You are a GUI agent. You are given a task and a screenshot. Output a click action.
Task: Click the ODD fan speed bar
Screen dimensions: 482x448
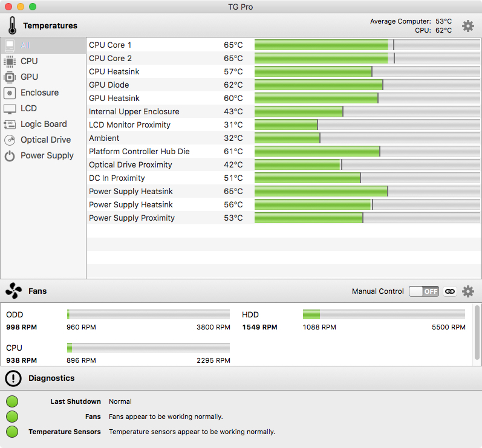pos(148,314)
